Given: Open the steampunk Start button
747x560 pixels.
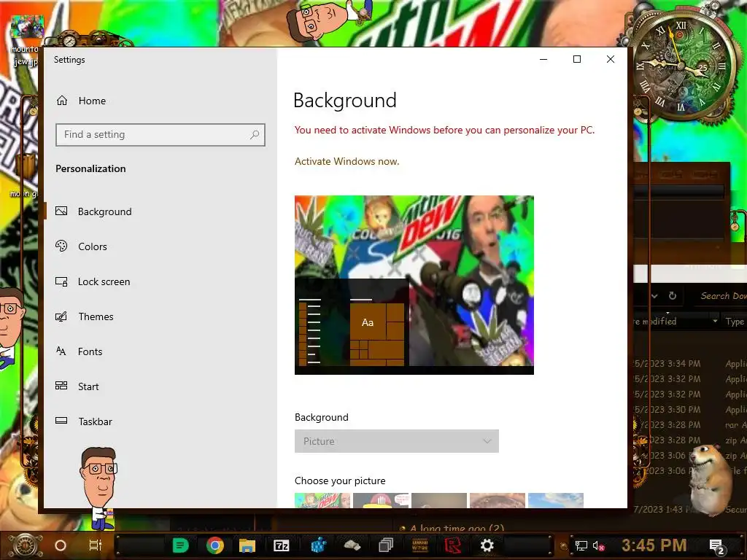Looking at the screenshot, I should pyautogui.click(x=26, y=545).
